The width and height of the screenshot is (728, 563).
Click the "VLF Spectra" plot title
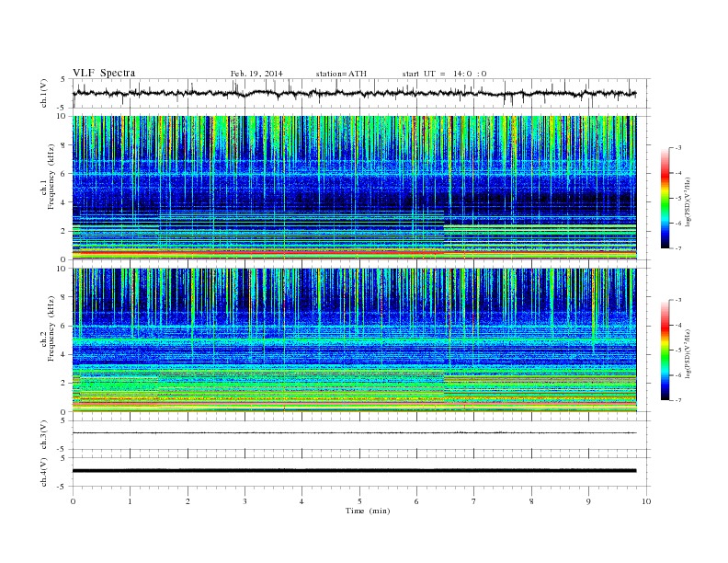[x=104, y=73]
